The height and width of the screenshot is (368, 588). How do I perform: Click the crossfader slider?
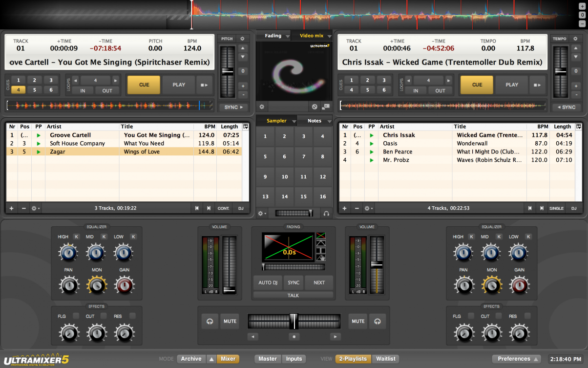tap(294, 321)
